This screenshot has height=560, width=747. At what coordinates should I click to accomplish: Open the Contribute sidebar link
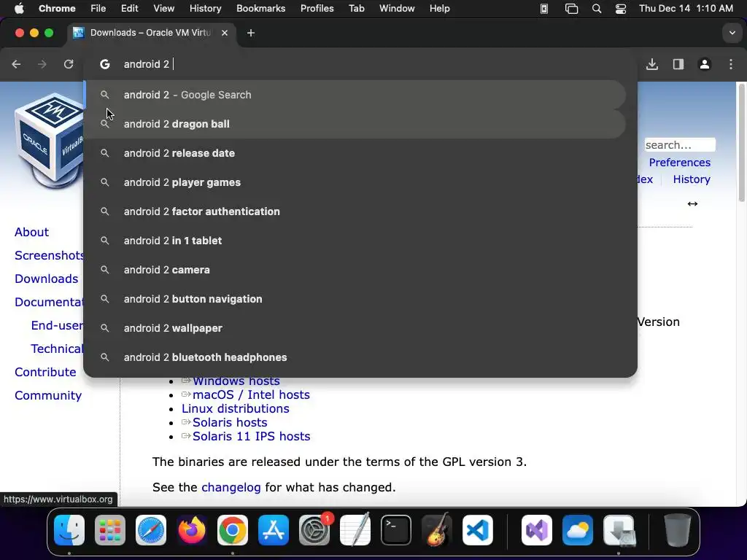click(45, 372)
